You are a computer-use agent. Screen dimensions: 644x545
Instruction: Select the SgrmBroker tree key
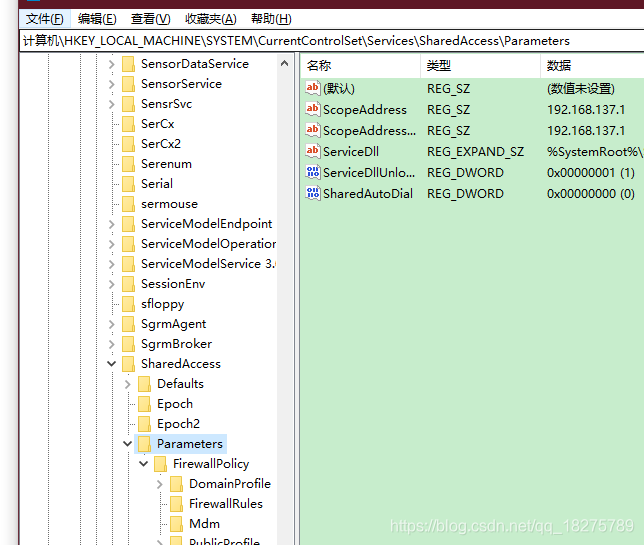[x=176, y=344]
